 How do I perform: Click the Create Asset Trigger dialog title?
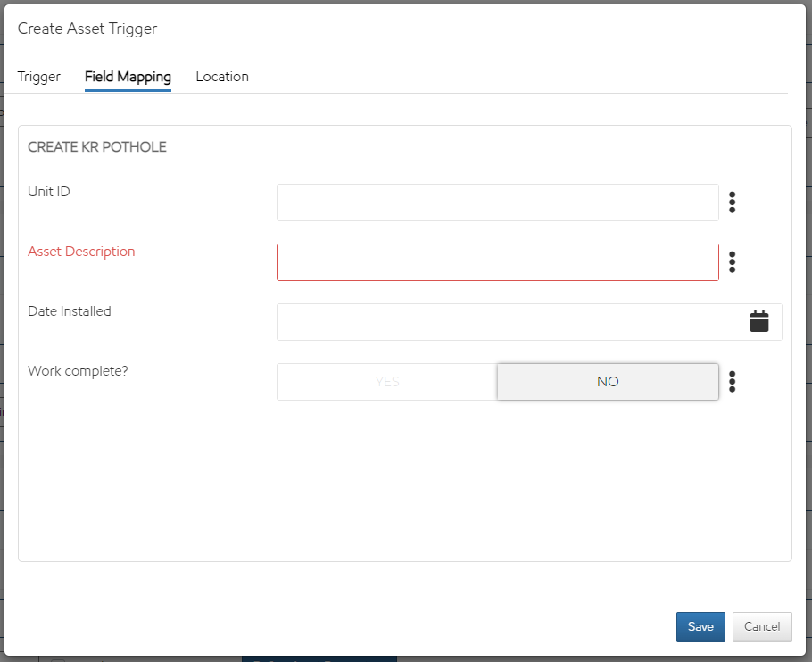click(87, 29)
